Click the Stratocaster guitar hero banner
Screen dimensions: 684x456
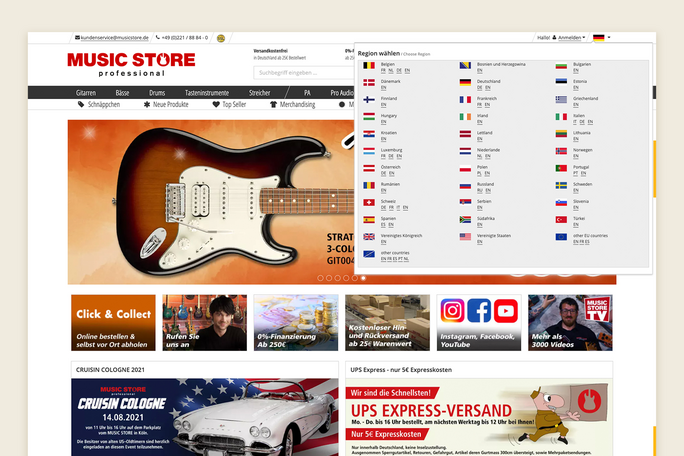point(211,202)
